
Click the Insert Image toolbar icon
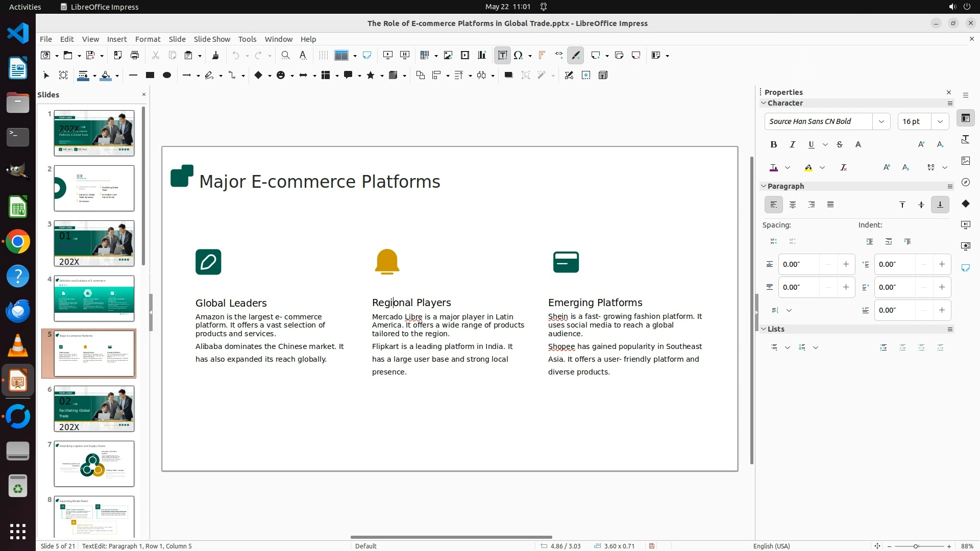click(x=448, y=56)
